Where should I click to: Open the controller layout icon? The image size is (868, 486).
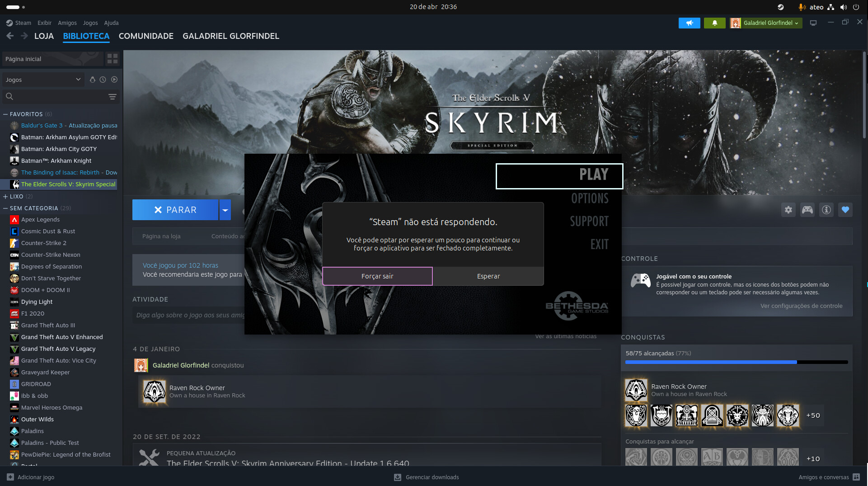click(807, 210)
